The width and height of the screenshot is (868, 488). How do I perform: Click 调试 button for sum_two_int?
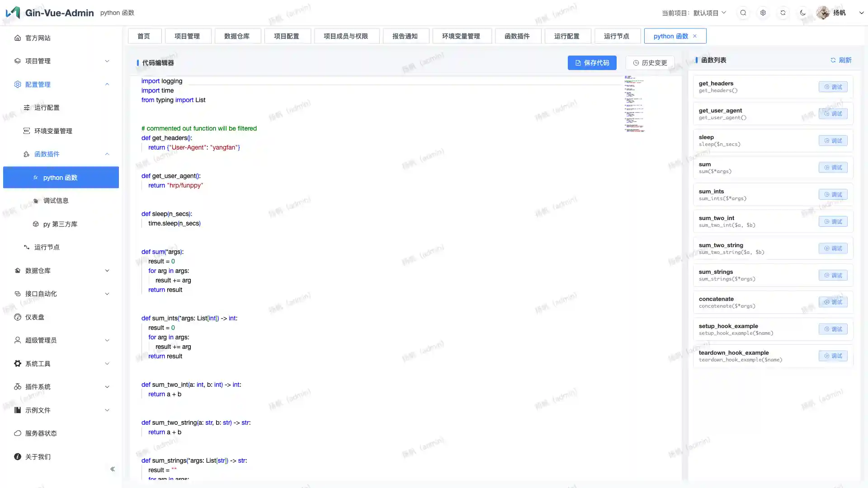[x=833, y=221]
